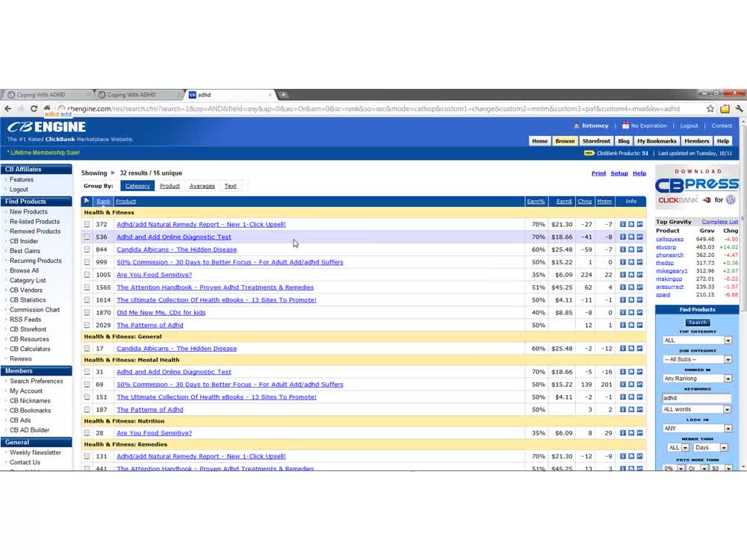Click chart icon in rank 2029 row
The height and width of the screenshot is (560, 747).
639,326
